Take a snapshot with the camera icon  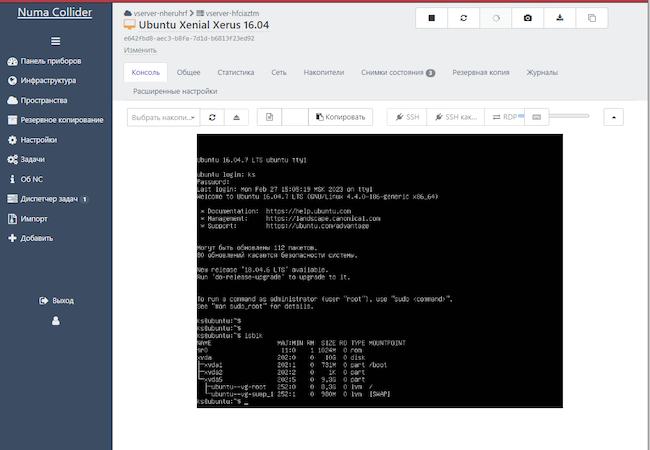tap(527, 18)
